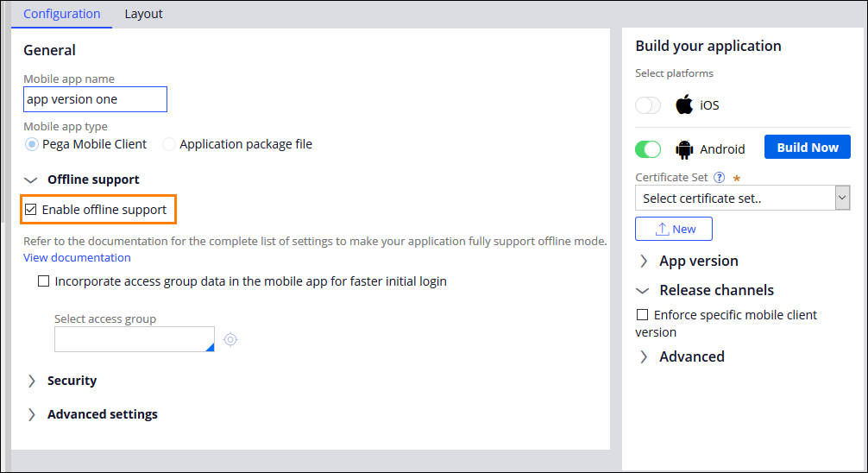Viewport: 868px width, 473px height.
Task: Switch to the Layout tab
Action: coord(143,14)
